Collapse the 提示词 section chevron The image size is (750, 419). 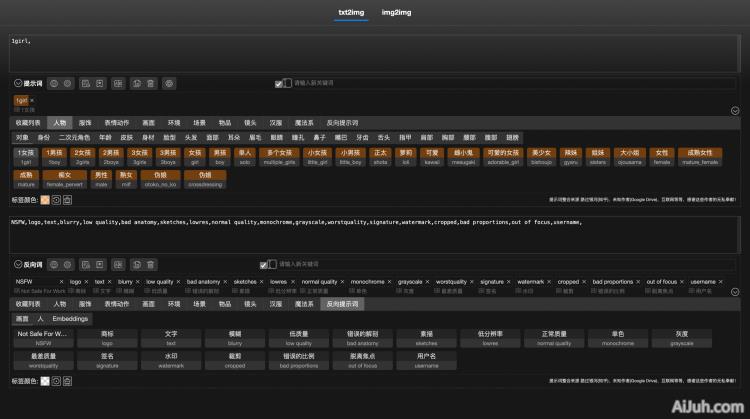[18, 83]
